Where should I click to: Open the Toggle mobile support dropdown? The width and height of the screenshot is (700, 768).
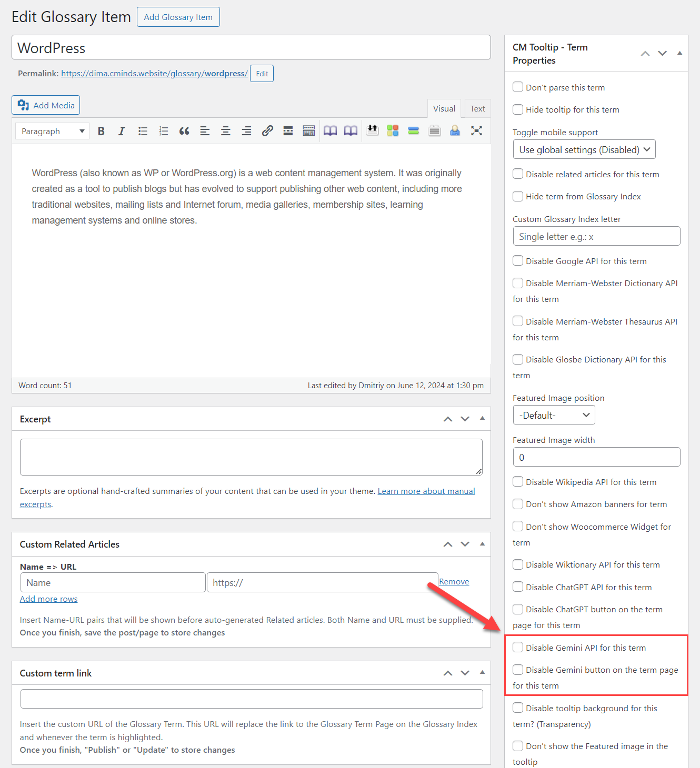[x=584, y=149]
